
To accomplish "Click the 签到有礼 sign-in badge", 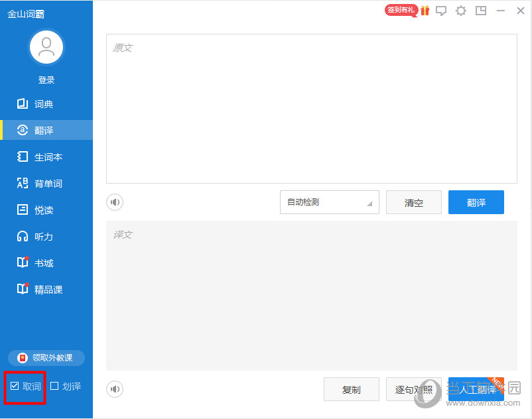I will [x=401, y=10].
